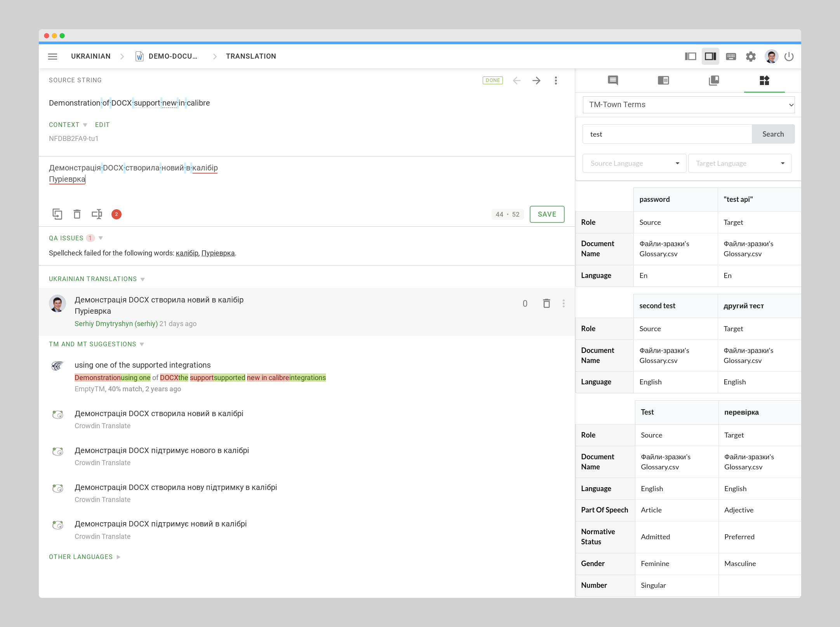The height and width of the screenshot is (627, 840).
Task: Focus the term search field containing test
Action: tap(667, 134)
